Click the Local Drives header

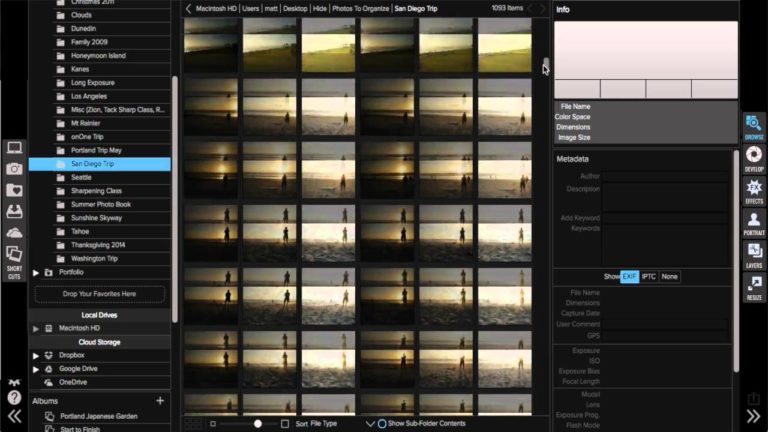[x=99, y=315]
